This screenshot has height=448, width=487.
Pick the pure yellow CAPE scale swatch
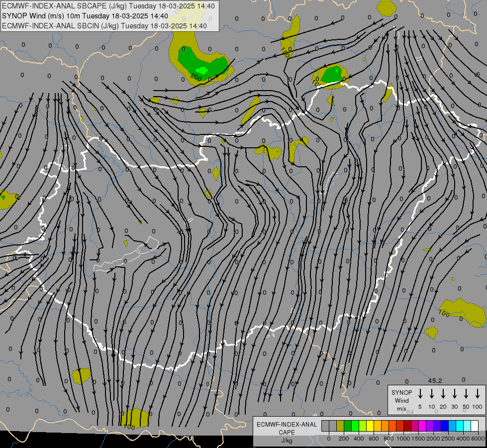[370, 426]
